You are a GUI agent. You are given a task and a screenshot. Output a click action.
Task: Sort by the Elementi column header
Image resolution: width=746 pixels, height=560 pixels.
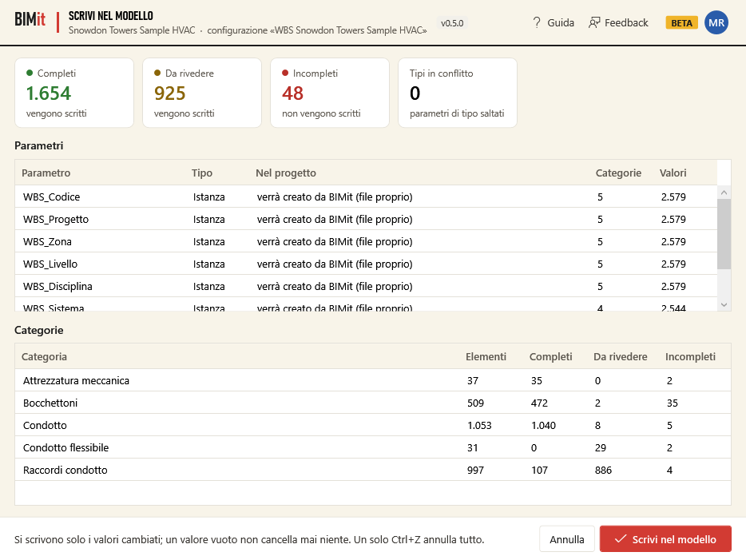486,356
